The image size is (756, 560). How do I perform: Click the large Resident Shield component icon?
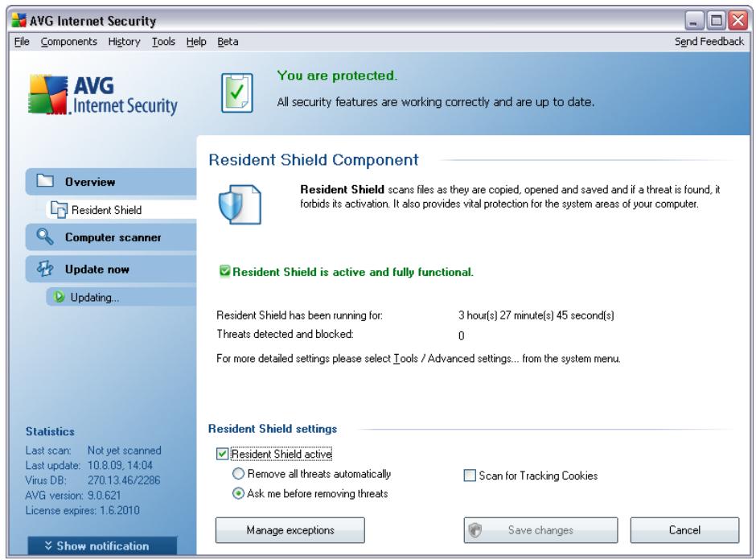240,204
